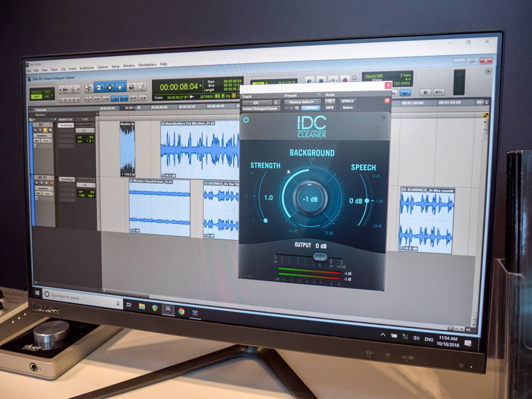532x399 pixels.
Task: Select the 32 Winston Churchill-Gain clip
Action: (x=159, y=208)
